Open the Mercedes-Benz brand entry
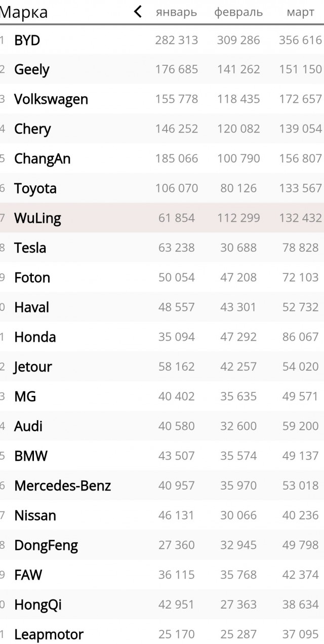This screenshot has width=324, height=644. click(63, 486)
